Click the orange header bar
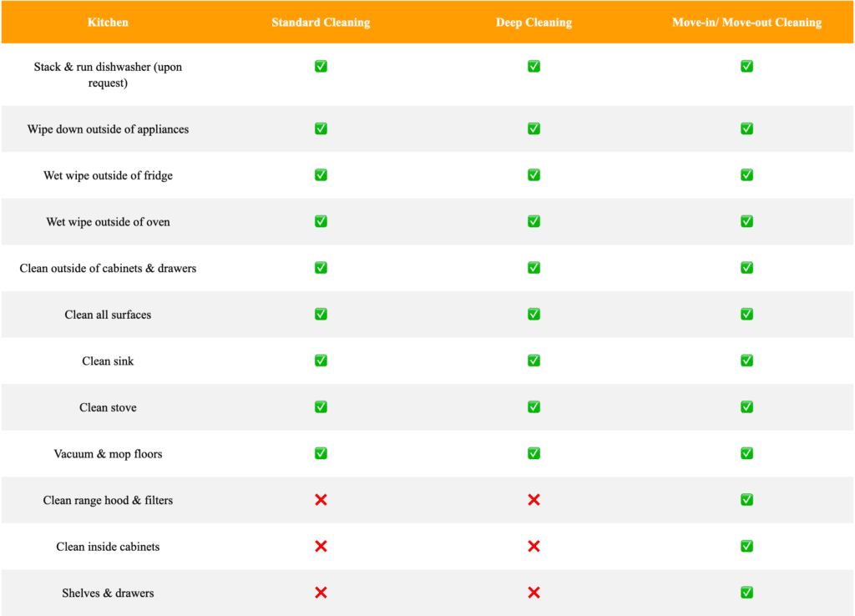 [x=427, y=23]
